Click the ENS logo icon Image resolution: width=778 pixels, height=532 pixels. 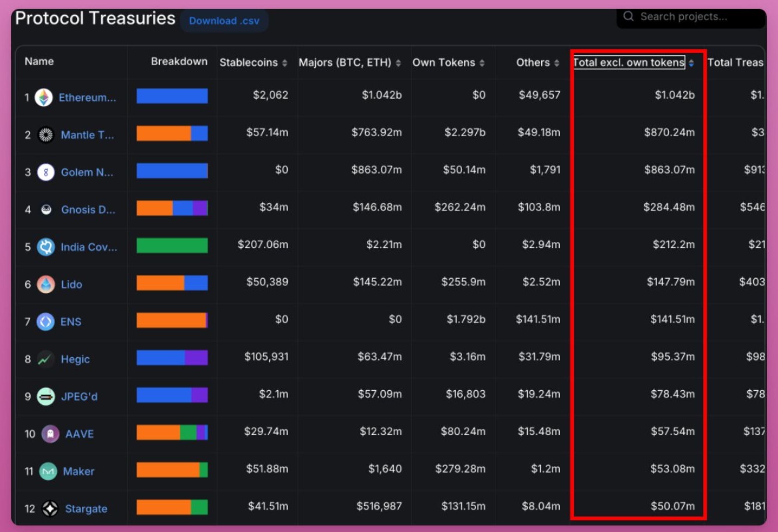pos(45,321)
